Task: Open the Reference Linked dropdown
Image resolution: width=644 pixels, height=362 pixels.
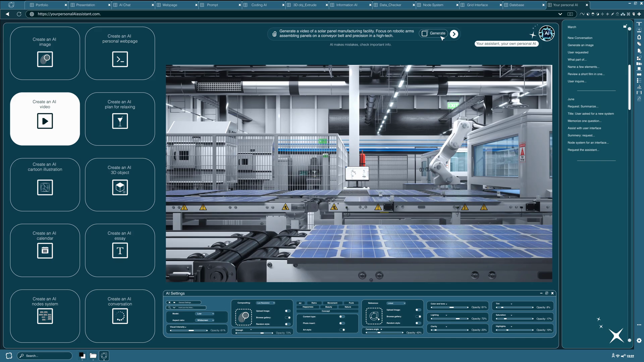Action: [396, 303]
